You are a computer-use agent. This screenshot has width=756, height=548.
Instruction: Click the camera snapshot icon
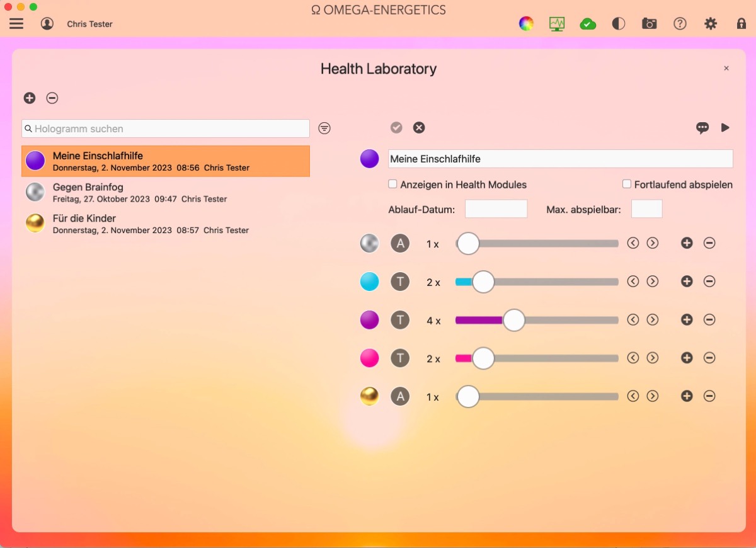click(649, 24)
